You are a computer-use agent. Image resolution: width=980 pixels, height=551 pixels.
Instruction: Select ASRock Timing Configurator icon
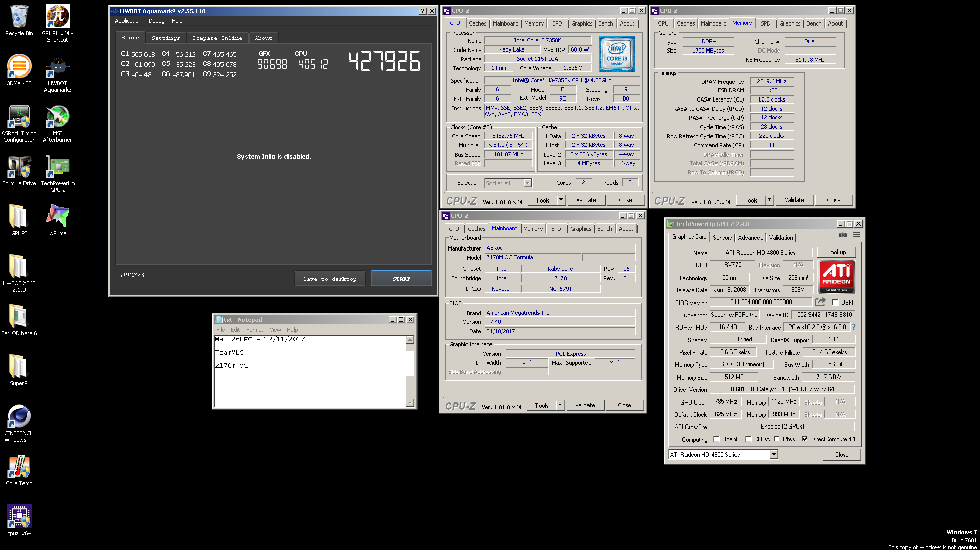19,123
